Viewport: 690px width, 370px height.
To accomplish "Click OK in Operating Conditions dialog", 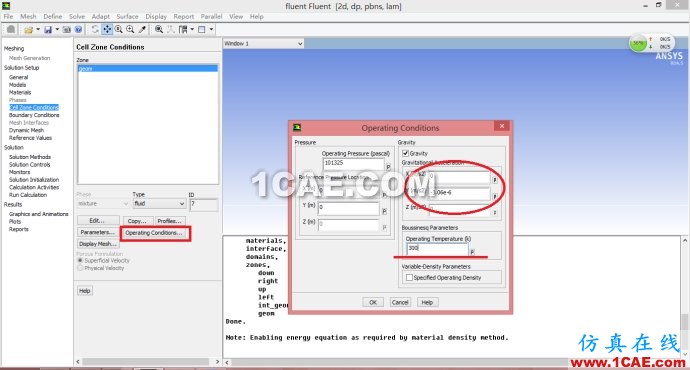I will point(373,302).
